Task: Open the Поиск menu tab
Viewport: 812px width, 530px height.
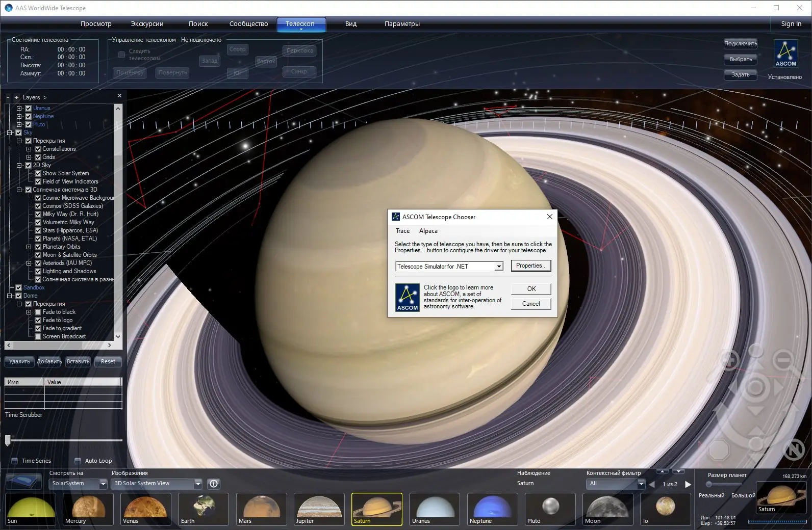Action: [x=198, y=24]
